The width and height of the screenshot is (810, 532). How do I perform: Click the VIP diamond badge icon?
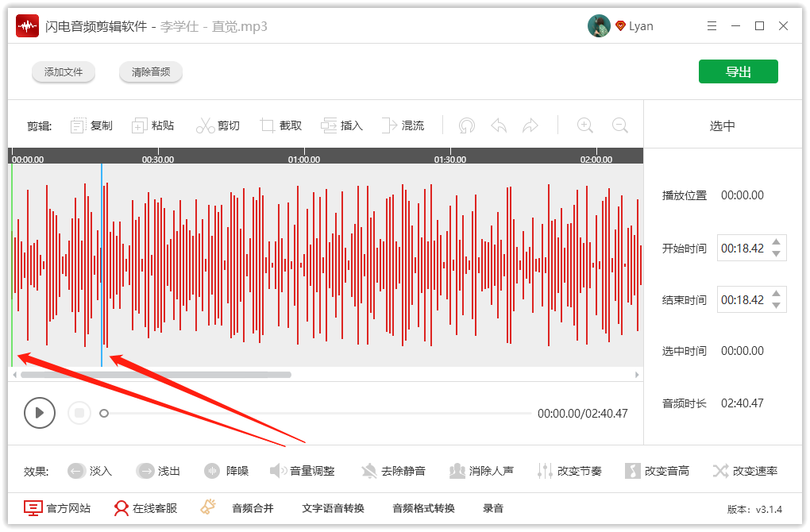620,26
